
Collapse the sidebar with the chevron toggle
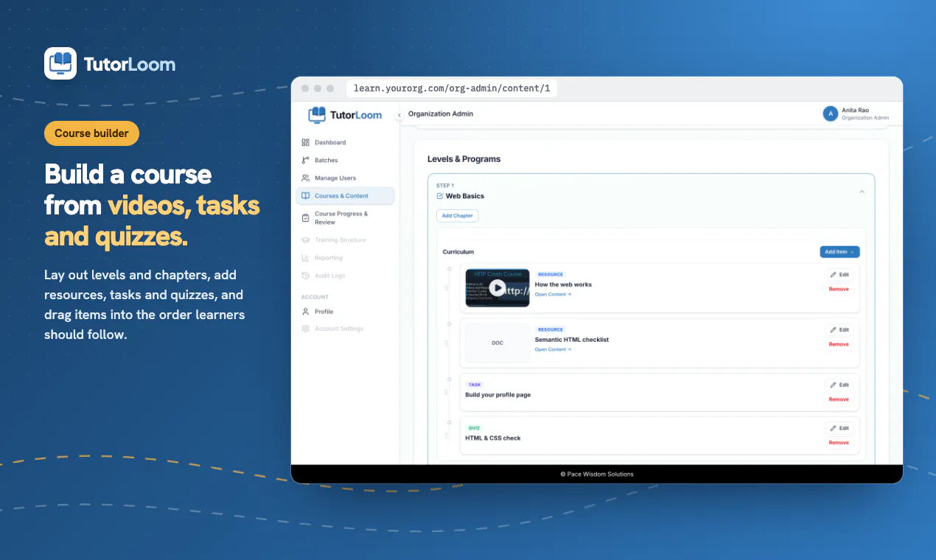coord(399,115)
